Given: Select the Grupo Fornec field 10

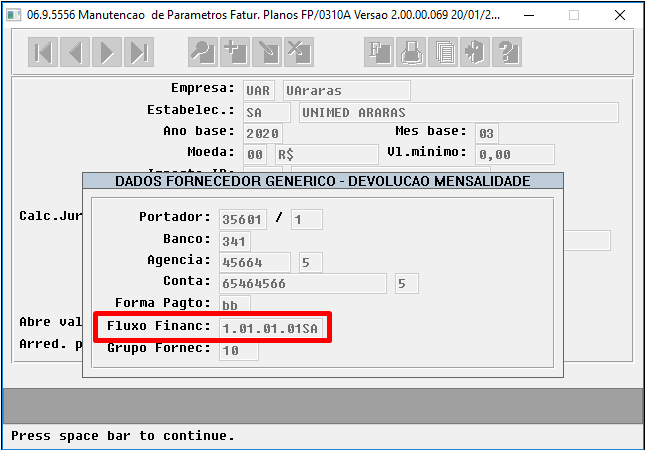Looking at the screenshot, I should coord(239,351).
